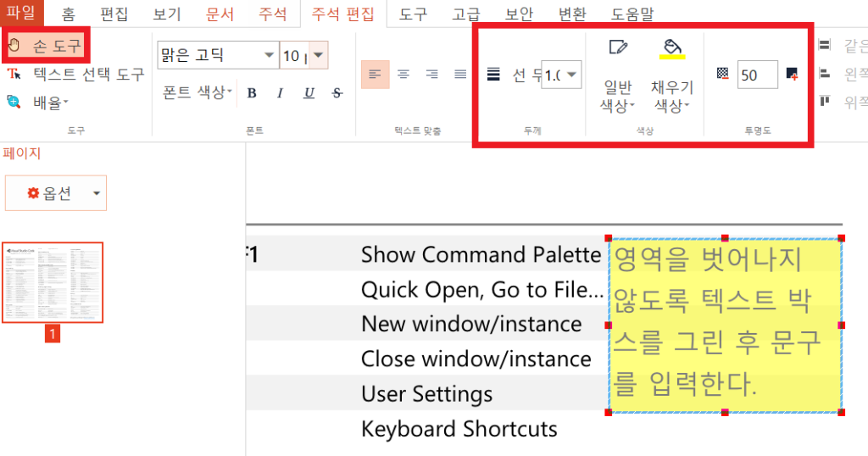
Task: Click 'Show Command Palette' text
Action: click(481, 254)
